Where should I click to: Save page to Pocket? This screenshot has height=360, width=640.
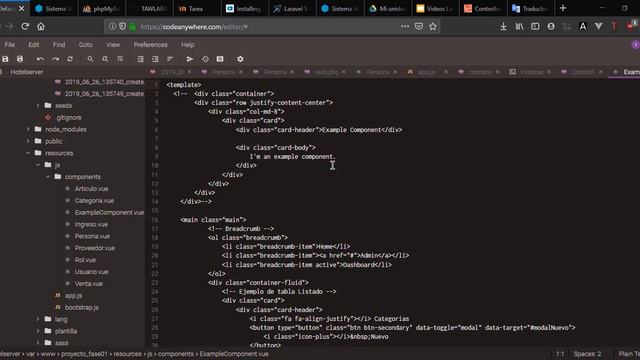(419, 27)
